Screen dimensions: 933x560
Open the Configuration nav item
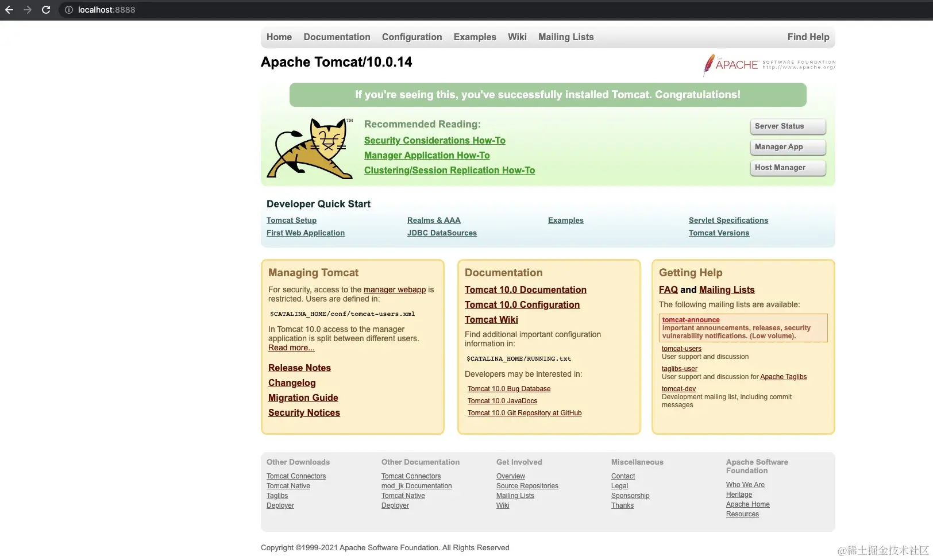coord(412,37)
